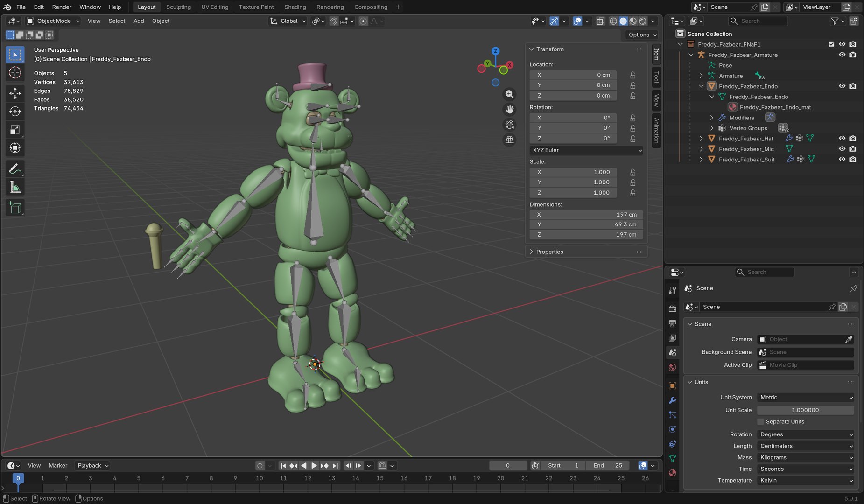Select the Measure tool
Screen dimensions: 864x504
coord(15,187)
